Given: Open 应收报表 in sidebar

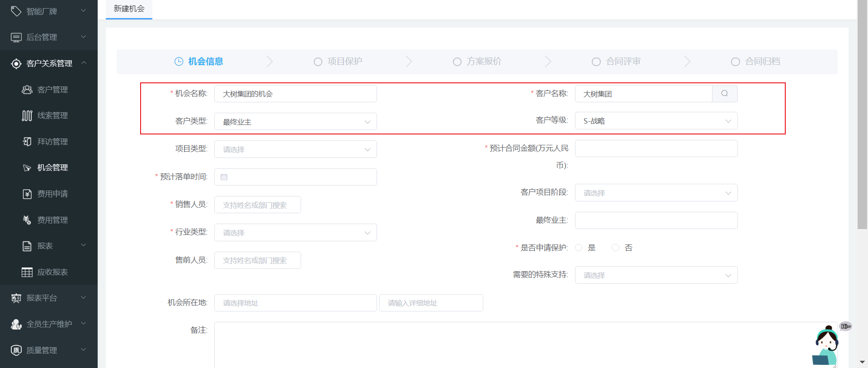Looking at the screenshot, I should click(52, 272).
